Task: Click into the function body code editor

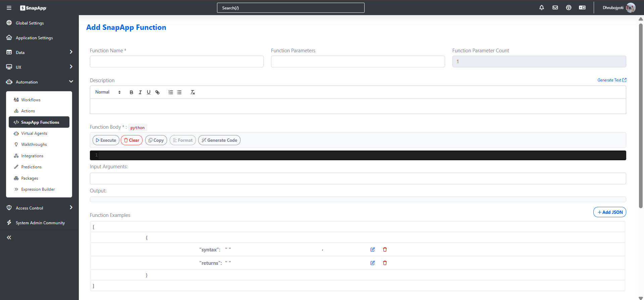Action: [x=358, y=155]
